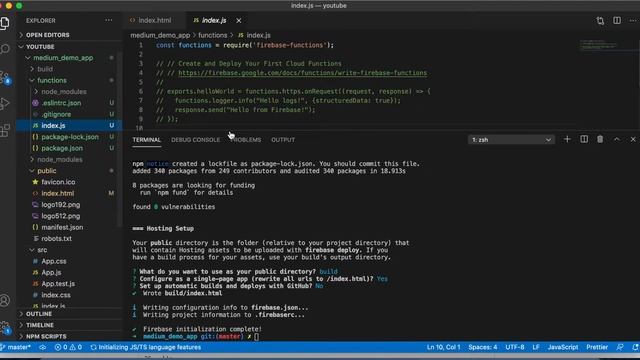Viewport: 640px width, 360px height.
Task: Split the terminal panel
Action: point(584,140)
